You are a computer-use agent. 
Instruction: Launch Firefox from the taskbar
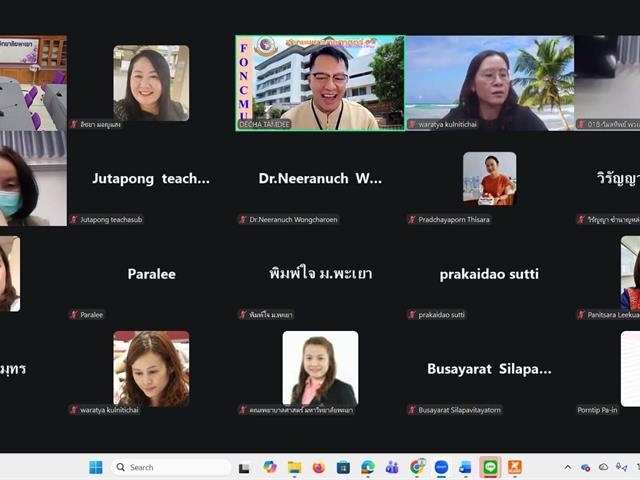tap(318, 467)
